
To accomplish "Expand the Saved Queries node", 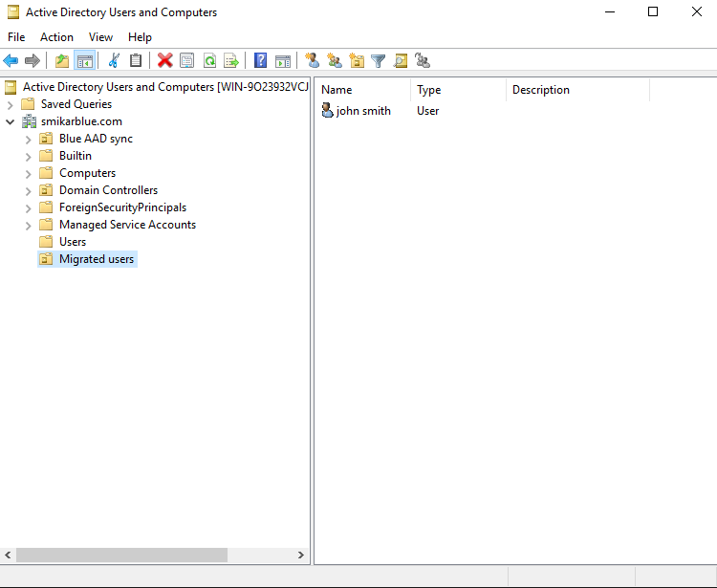I will 11,105.
